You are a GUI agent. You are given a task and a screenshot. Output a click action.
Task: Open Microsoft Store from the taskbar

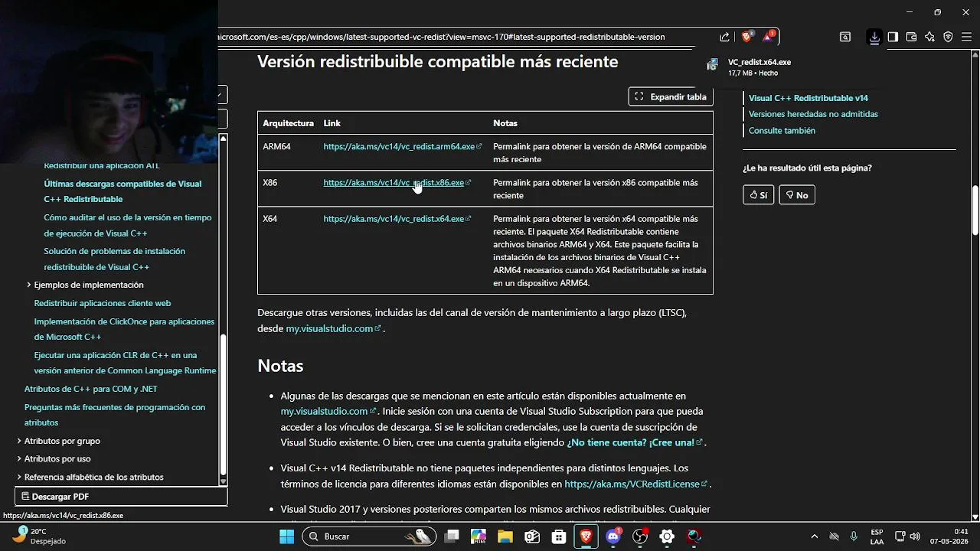[x=559, y=536]
